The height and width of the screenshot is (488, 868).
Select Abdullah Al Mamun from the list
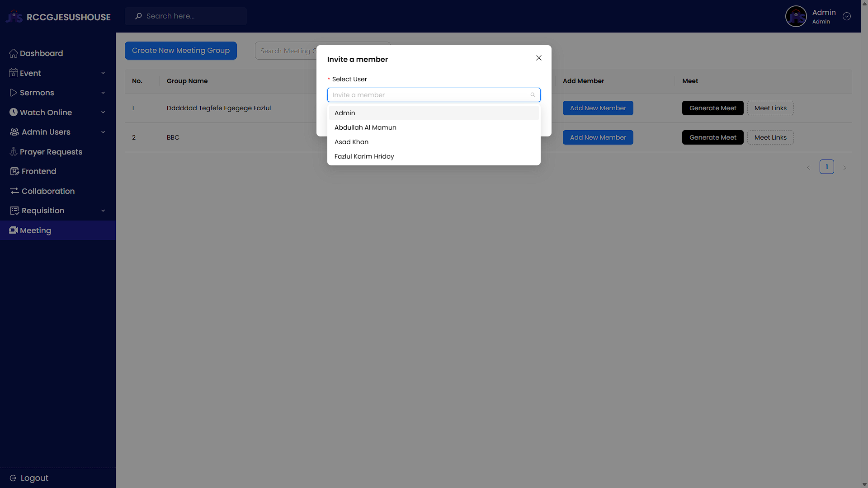[365, 127]
